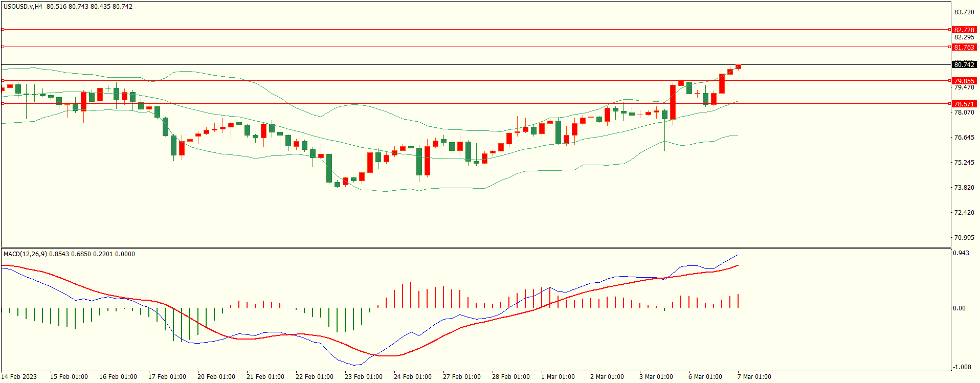The height and width of the screenshot is (383, 980).
Task: Select the 79.855 red price tag
Action: pos(964,81)
